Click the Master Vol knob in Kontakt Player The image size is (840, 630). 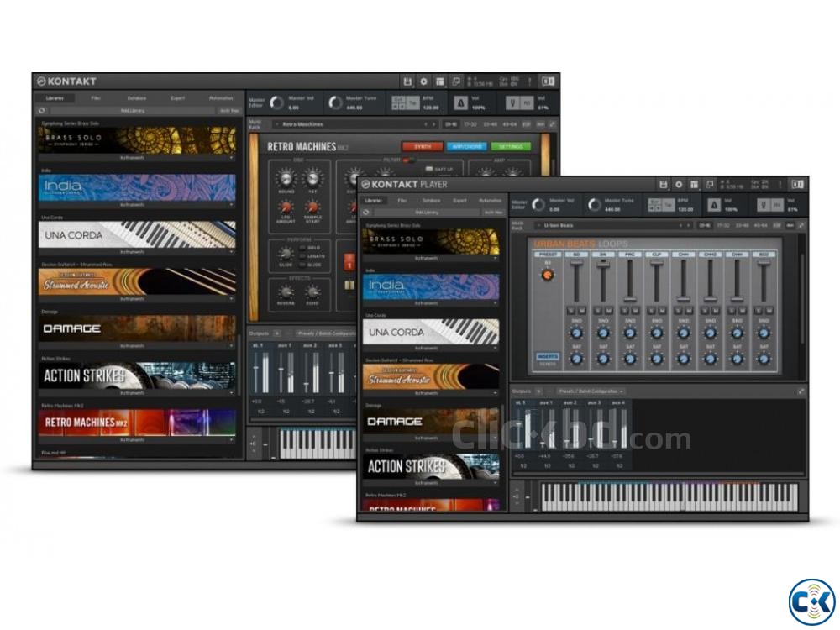[538, 205]
